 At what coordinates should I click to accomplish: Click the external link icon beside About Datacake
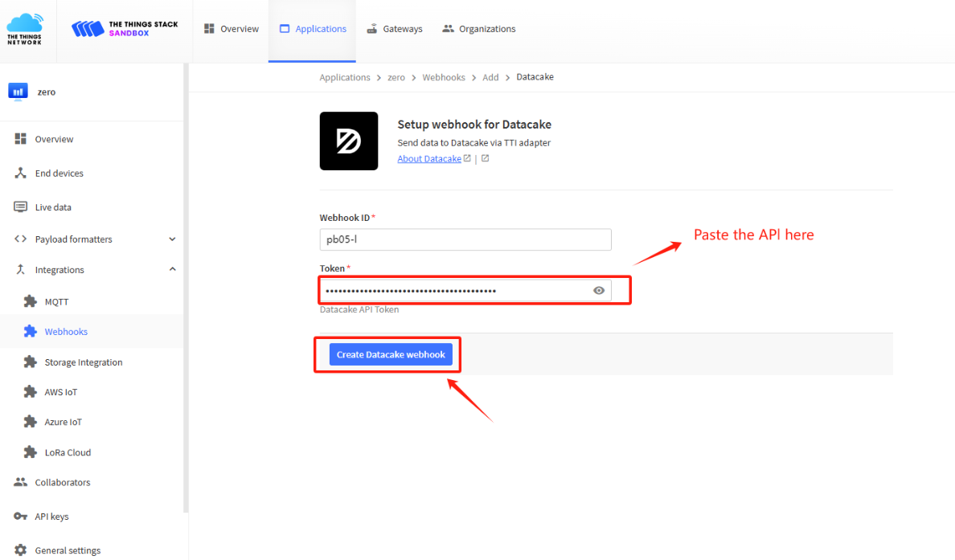pos(467,158)
